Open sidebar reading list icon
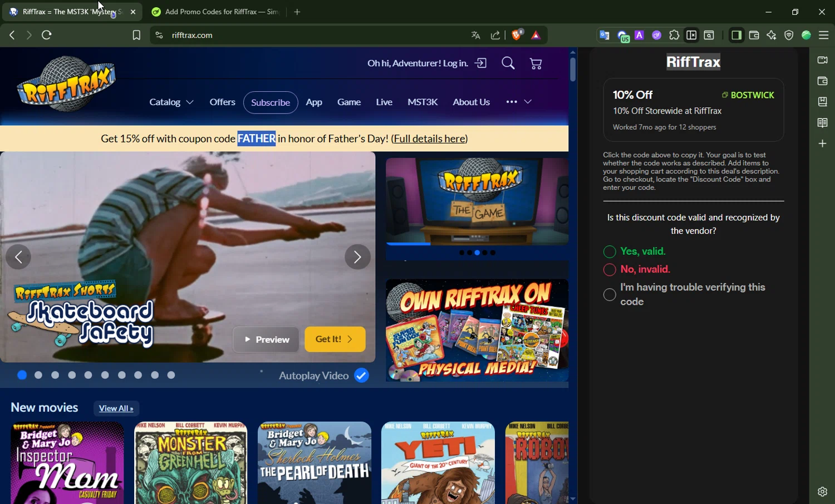The height and width of the screenshot is (504, 835). click(822, 123)
